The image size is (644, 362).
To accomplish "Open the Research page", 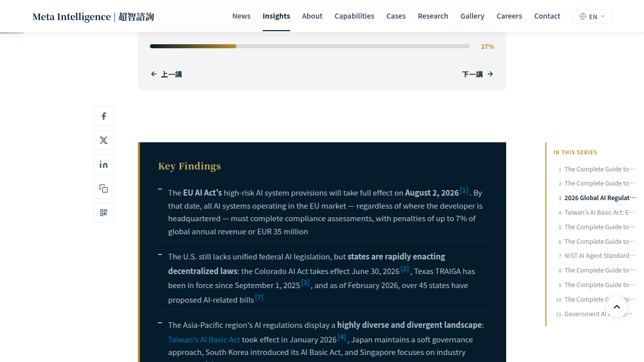I will pyautogui.click(x=433, y=16).
